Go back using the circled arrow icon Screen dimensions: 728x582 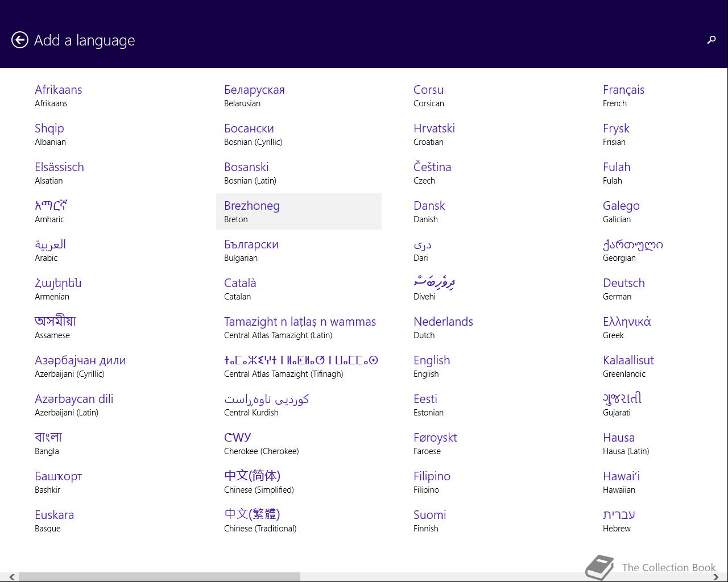coord(20,40)
